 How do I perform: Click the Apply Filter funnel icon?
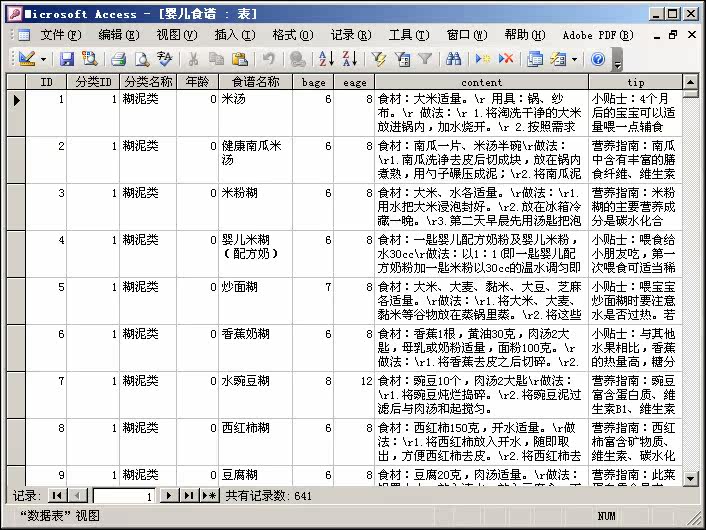tap(425, 59)
